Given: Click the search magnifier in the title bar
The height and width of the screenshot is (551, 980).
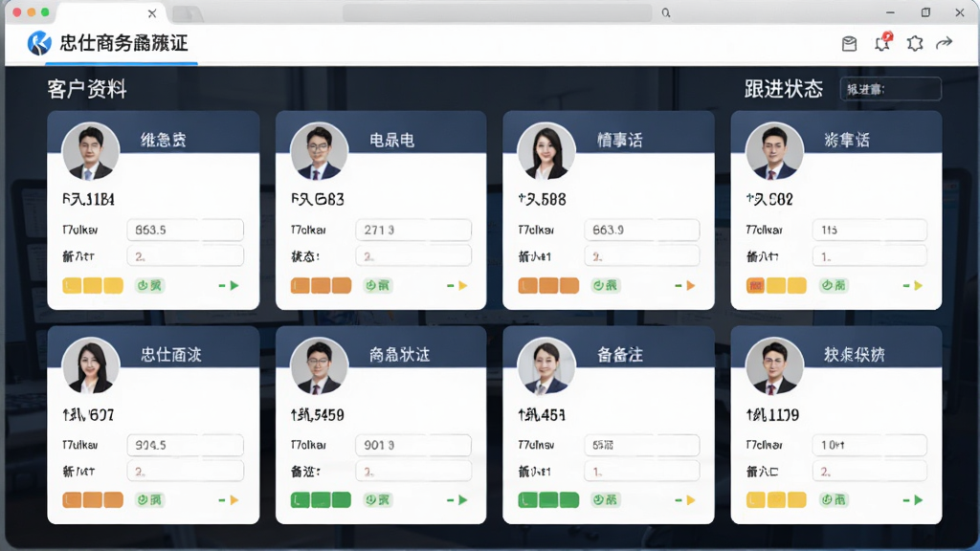Looking at the screenshot, I should coord(666,12).
